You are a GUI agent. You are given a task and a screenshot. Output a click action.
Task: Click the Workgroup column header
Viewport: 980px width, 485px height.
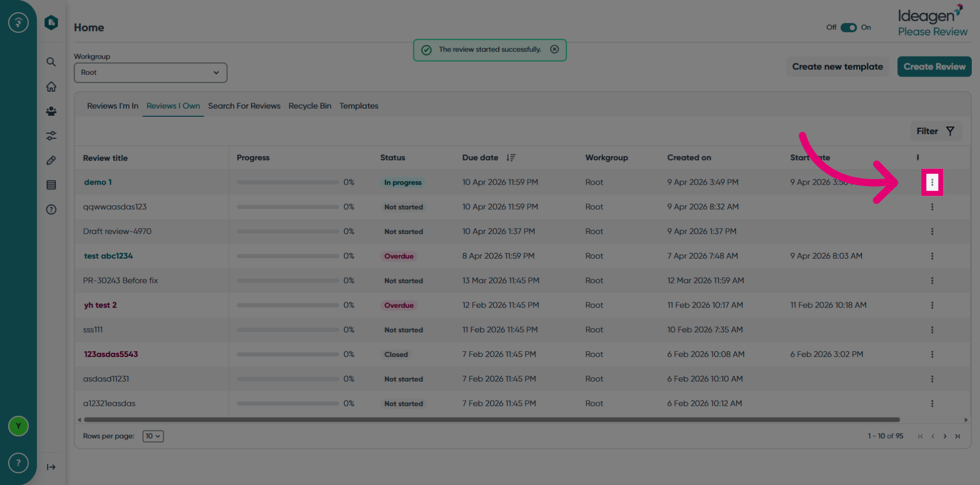click(x=606, y=158)
